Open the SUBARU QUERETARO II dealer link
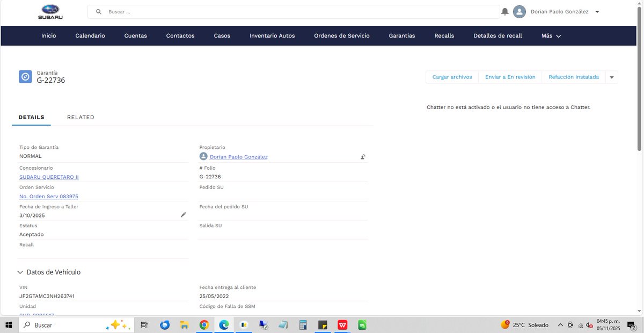Viewport: 644px width, 333px height. (x=49, y=177)
